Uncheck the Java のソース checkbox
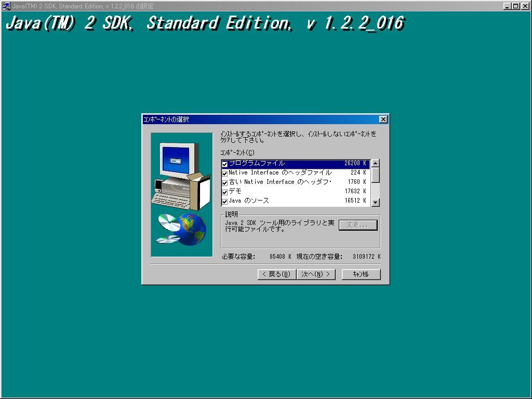 [x=224, y=202]
